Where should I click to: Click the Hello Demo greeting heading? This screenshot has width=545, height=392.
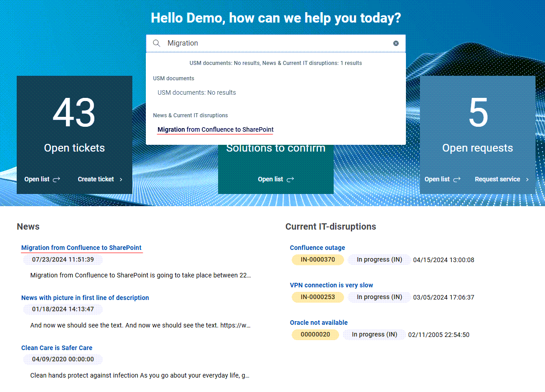(x=276, y=18)
